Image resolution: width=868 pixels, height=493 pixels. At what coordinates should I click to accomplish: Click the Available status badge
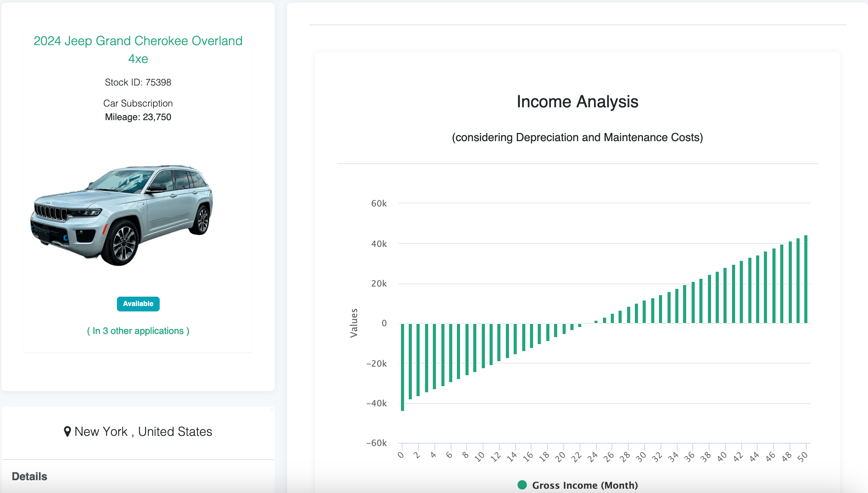click(x=138, y=304)
